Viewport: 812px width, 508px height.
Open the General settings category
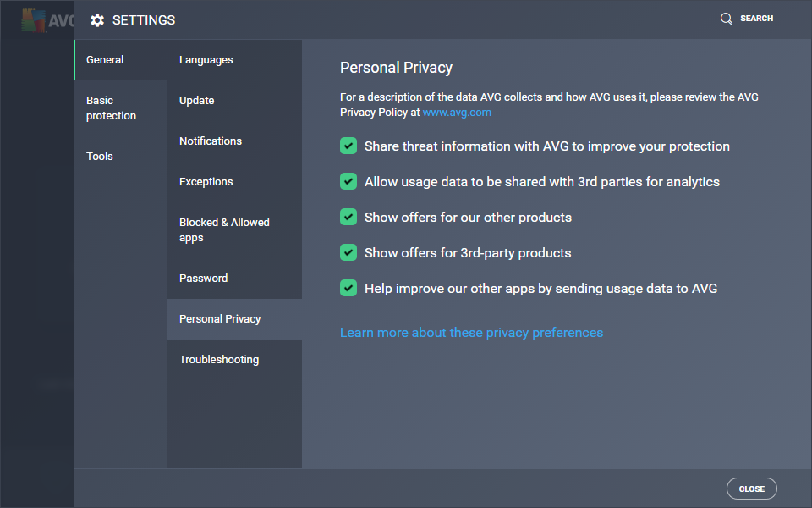105,60
